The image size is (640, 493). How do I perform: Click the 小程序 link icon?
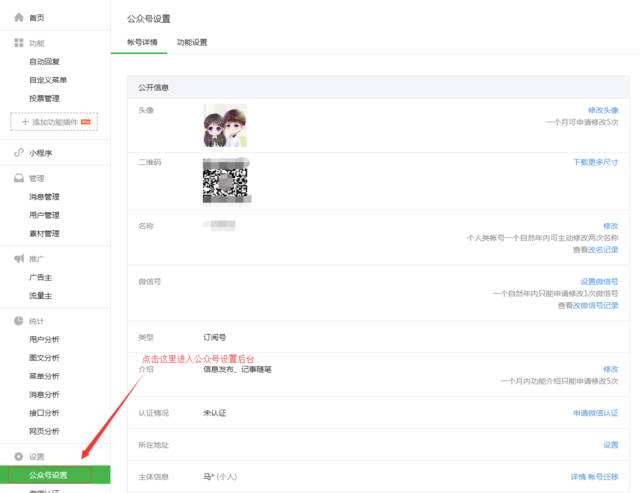18,152
